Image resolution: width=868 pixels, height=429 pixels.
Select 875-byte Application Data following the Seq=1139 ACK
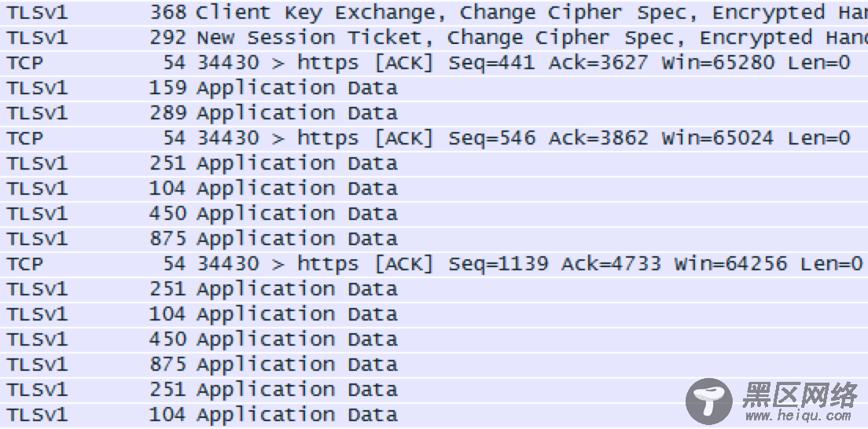coord(434,365)
